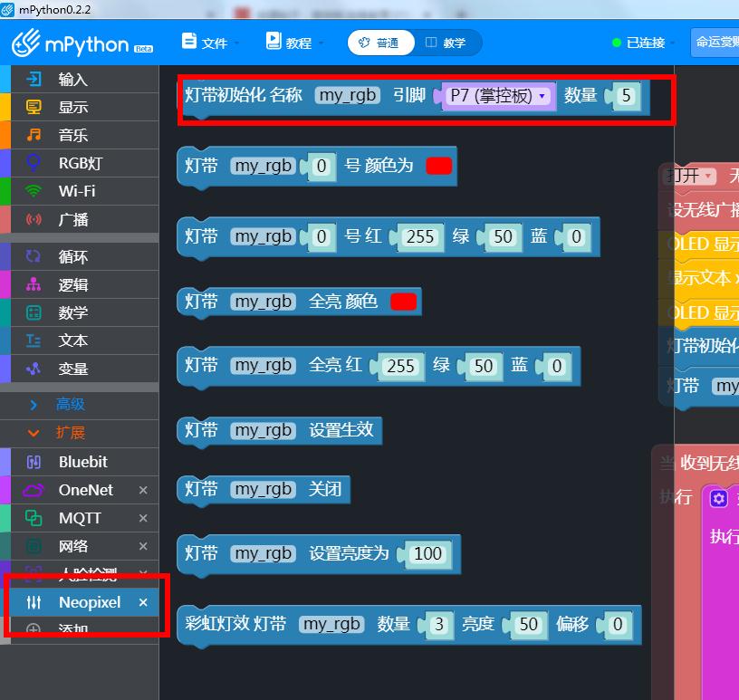Viewport: 739px width, 700px height.
Task: Open the 数学 math category icon
Action: coord(34,312)
